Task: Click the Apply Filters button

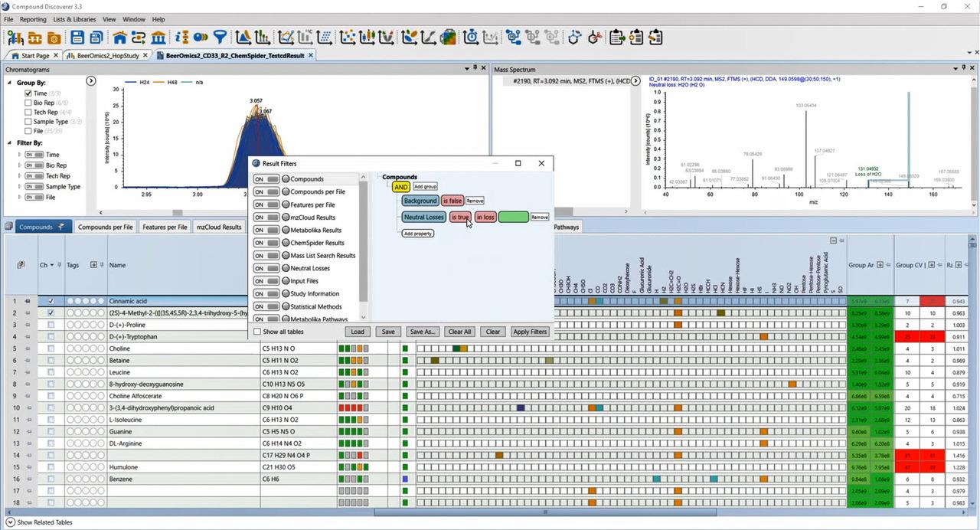Action: [530, 332]
